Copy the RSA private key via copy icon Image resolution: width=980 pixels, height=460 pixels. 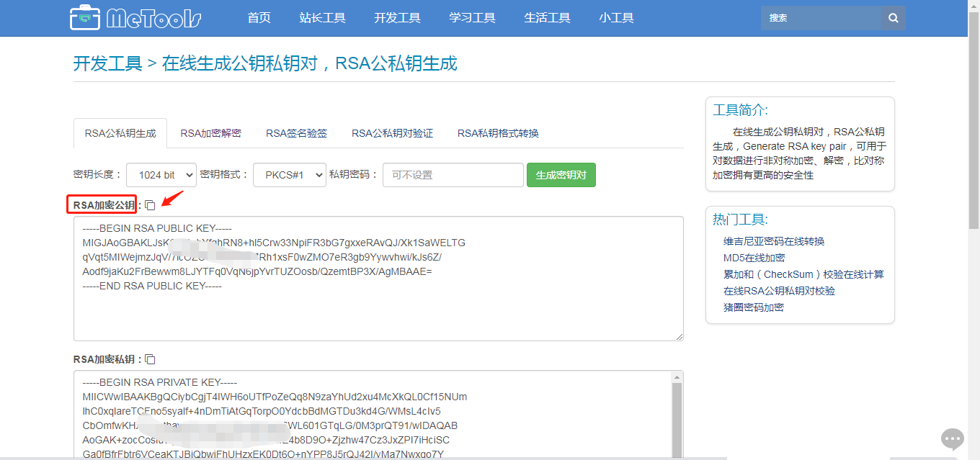[150, 359]
